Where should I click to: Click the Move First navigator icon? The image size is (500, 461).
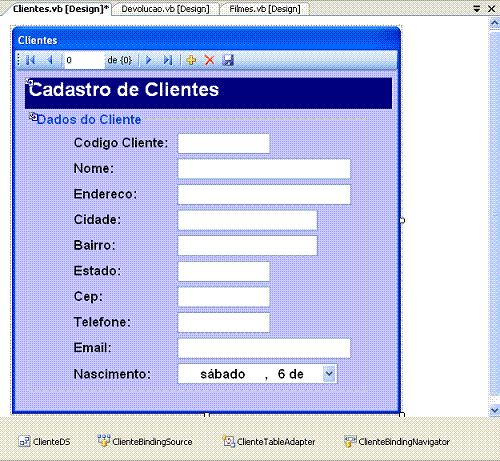point(31,60)
